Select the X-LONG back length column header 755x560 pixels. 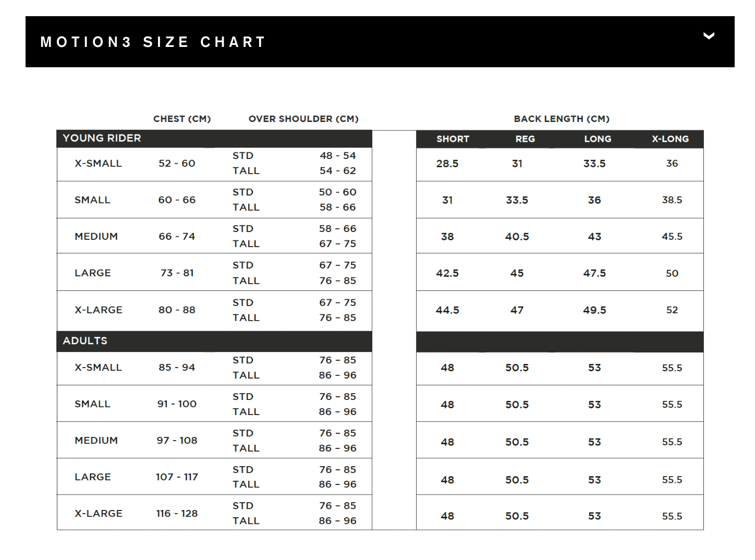click(x=670, y=139)
